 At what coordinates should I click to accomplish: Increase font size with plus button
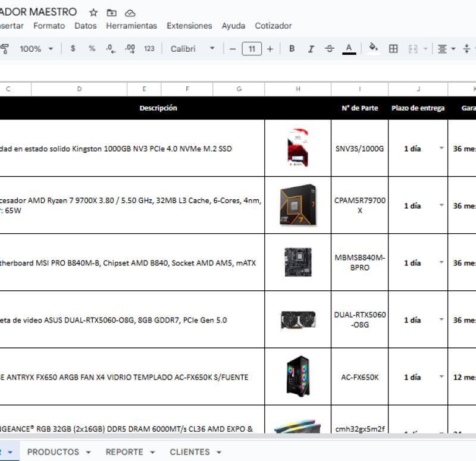270,49
